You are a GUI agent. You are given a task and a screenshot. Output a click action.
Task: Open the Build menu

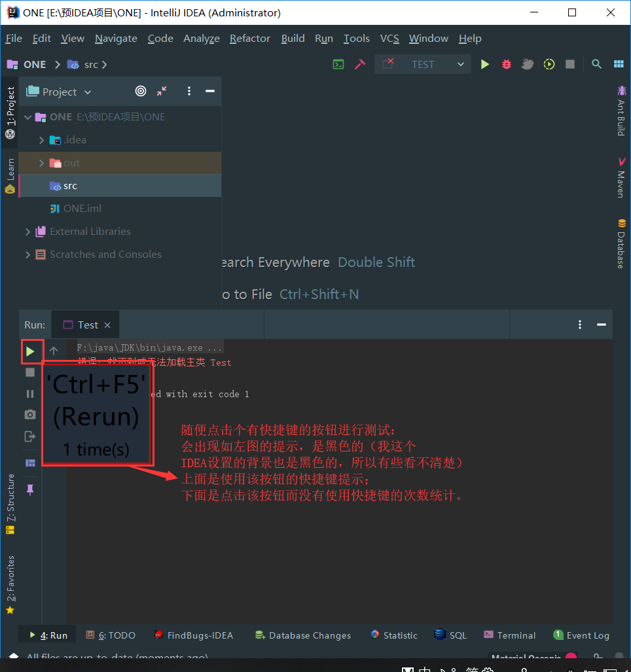tap(293, 39)
